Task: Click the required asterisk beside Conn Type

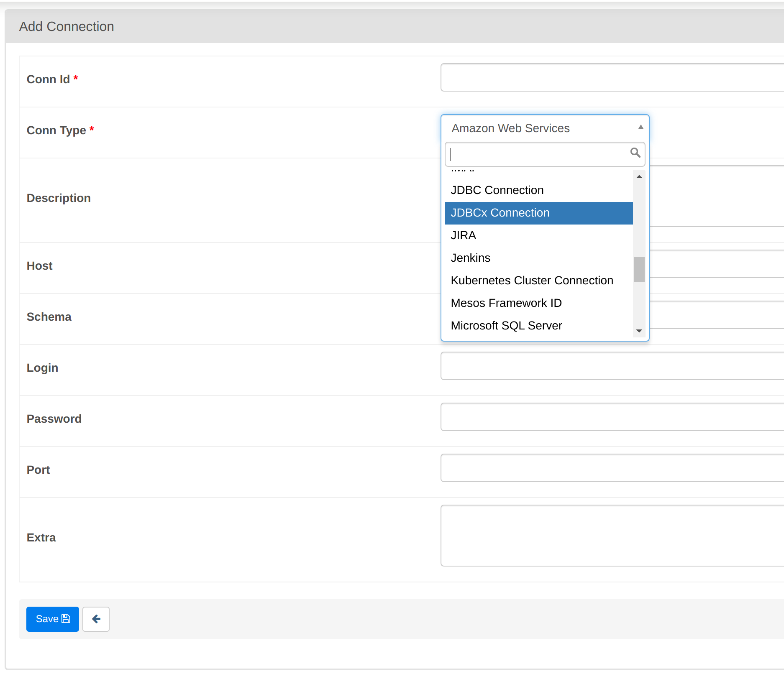Action: click(92, 130)
